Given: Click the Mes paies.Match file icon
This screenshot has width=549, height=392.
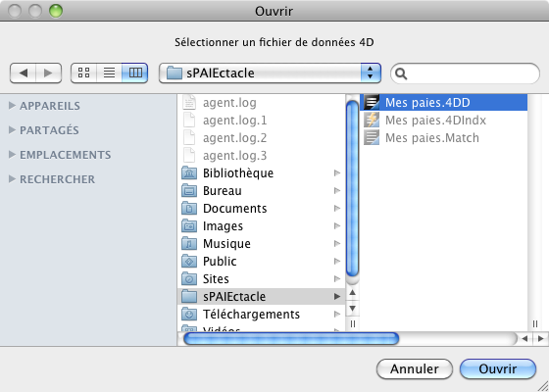Looking at the screenshot, I should 372,137.
